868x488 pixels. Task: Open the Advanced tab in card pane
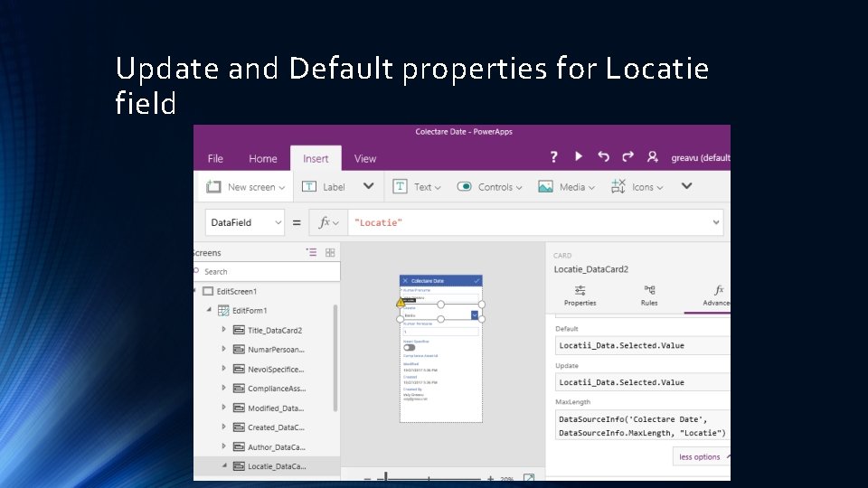coord(716,296)
